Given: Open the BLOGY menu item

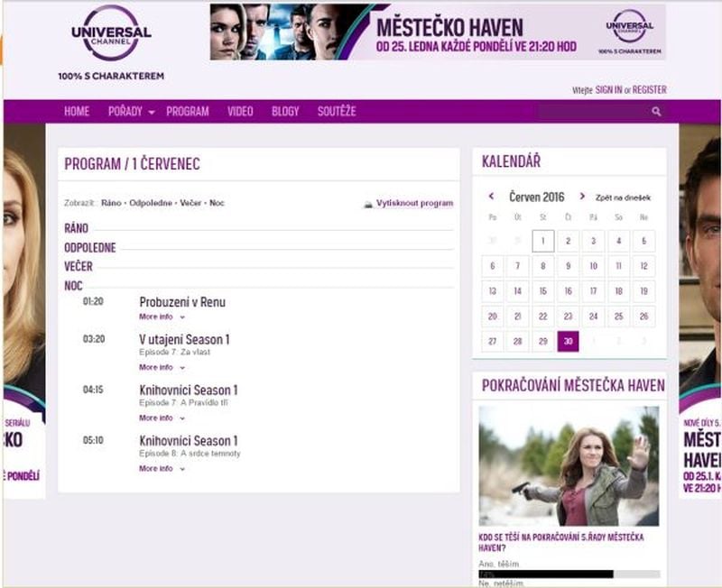Looking at the screenshot, I should (285, 111).
